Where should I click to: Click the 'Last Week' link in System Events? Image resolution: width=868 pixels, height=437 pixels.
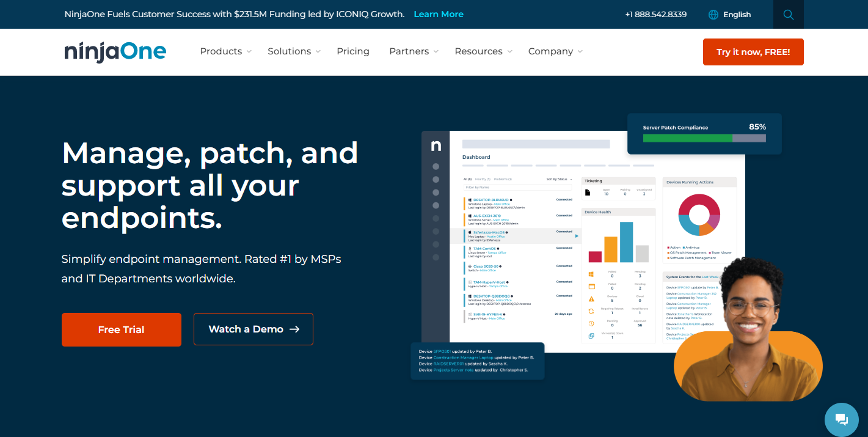click(x=710, y=277)
